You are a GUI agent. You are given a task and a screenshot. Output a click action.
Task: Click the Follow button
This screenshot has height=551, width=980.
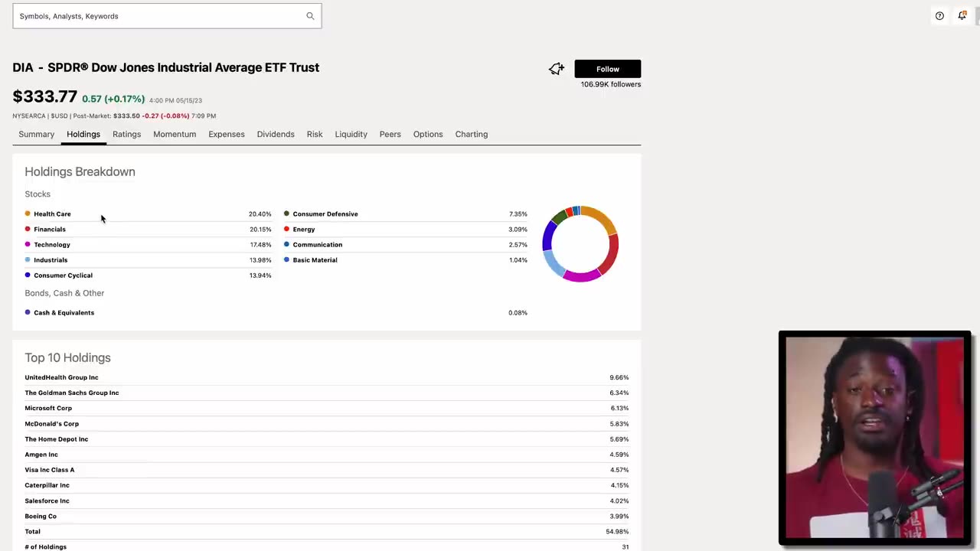pyautogui.click(x=608, y=69)
